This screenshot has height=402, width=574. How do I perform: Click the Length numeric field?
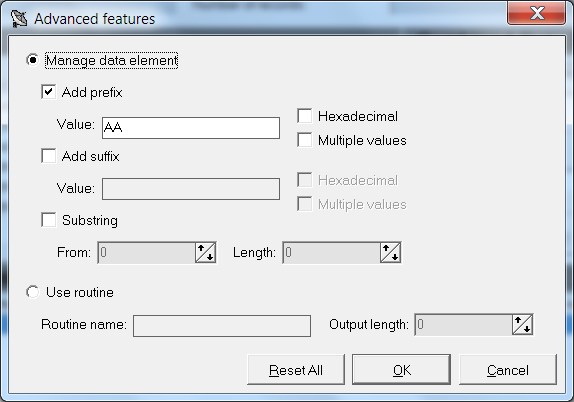tap(331, 253)
